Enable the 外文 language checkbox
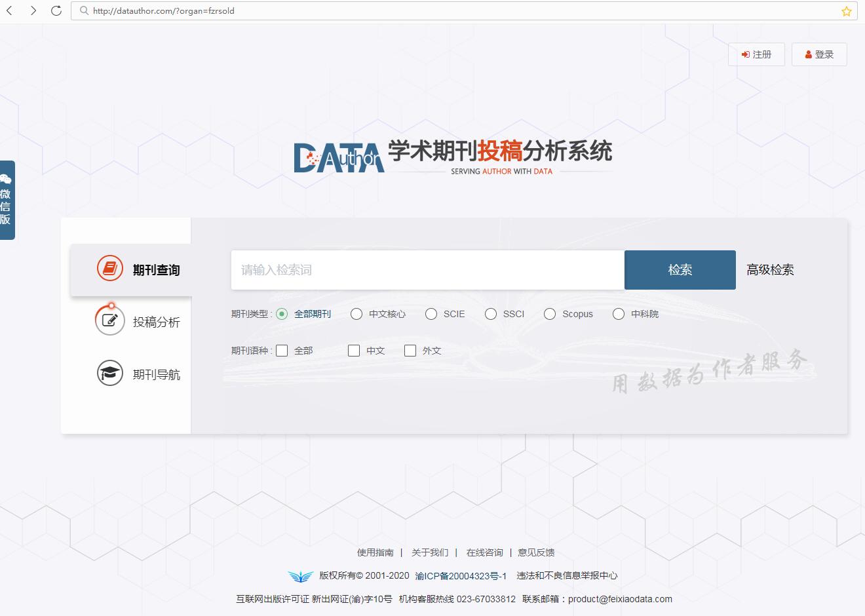The image size is (865, 616). click(410, 351)
